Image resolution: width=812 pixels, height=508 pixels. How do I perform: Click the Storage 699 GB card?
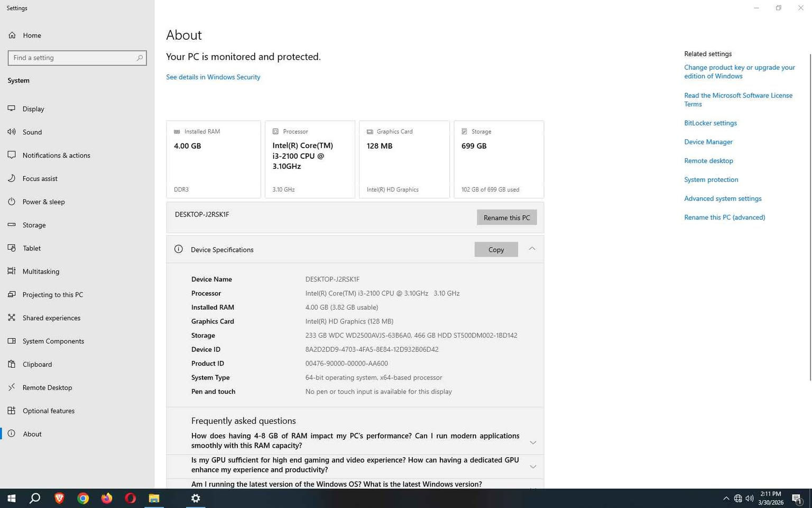[499, 159]
